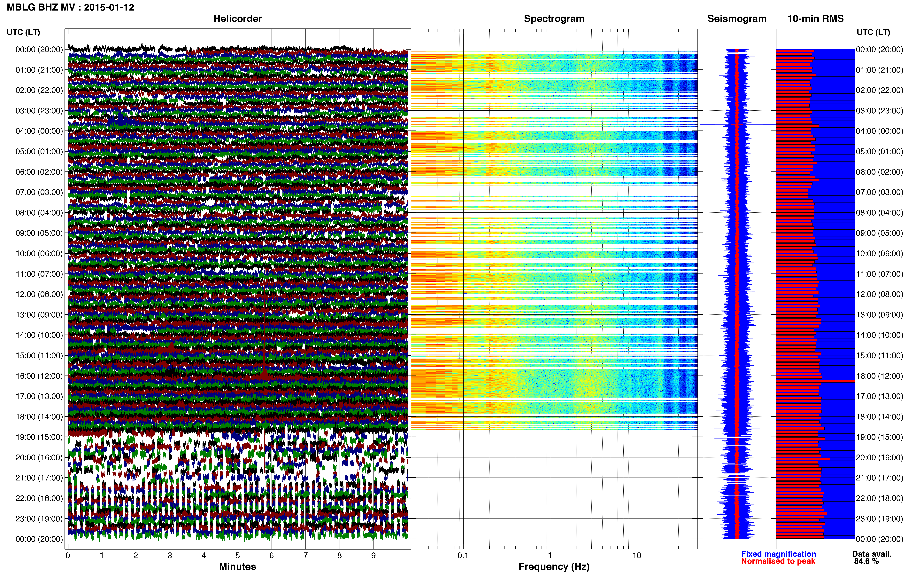The height and width of the screenshot is (578, 924).
Task: Click the '10' frequency tick label
Action: pos(637,555)
